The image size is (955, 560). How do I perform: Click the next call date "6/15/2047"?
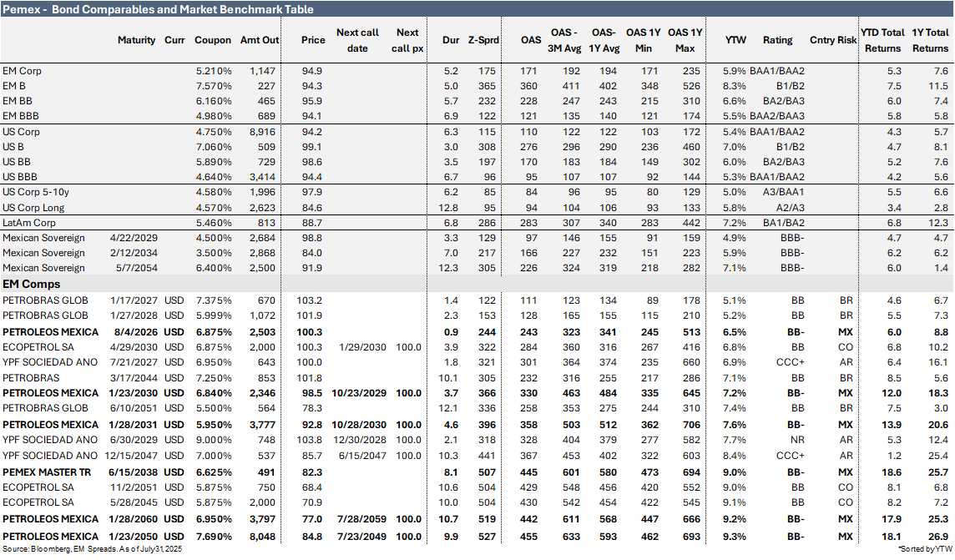pyautogui.click(x=362, y=456)
